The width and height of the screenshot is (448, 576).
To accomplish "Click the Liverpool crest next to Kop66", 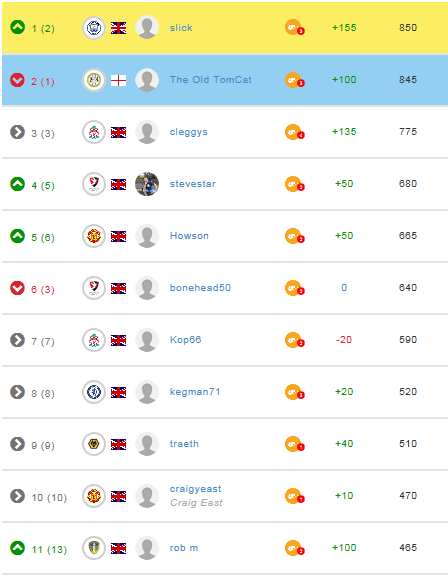I will [x=94, y=340].
